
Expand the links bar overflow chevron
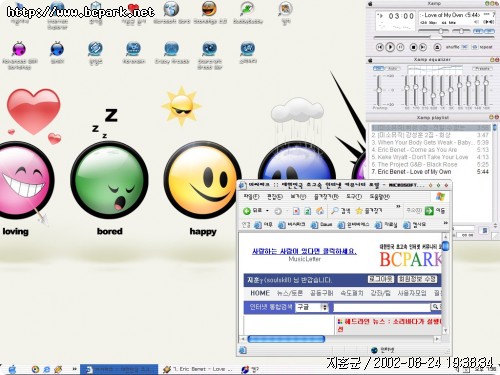446,223
